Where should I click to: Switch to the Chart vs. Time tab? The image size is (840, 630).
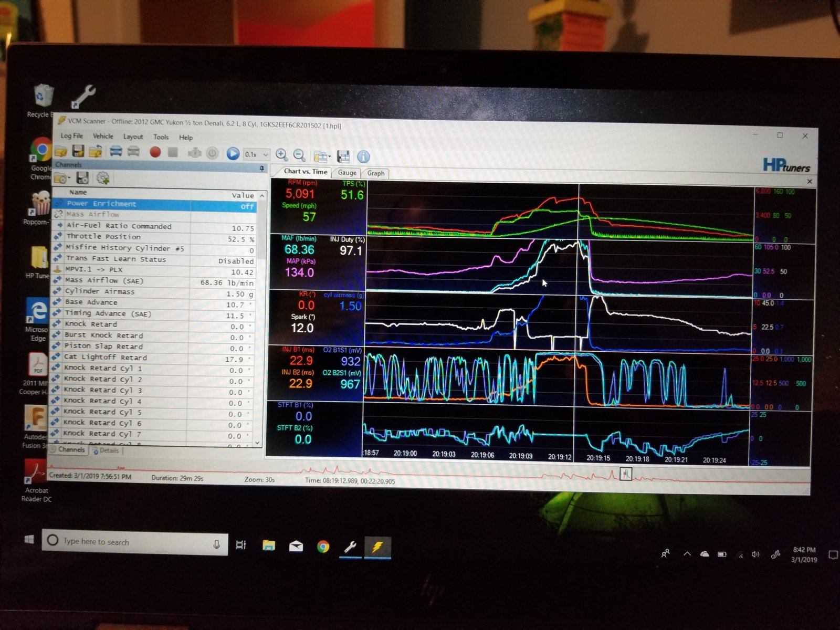tap(306, 172)
